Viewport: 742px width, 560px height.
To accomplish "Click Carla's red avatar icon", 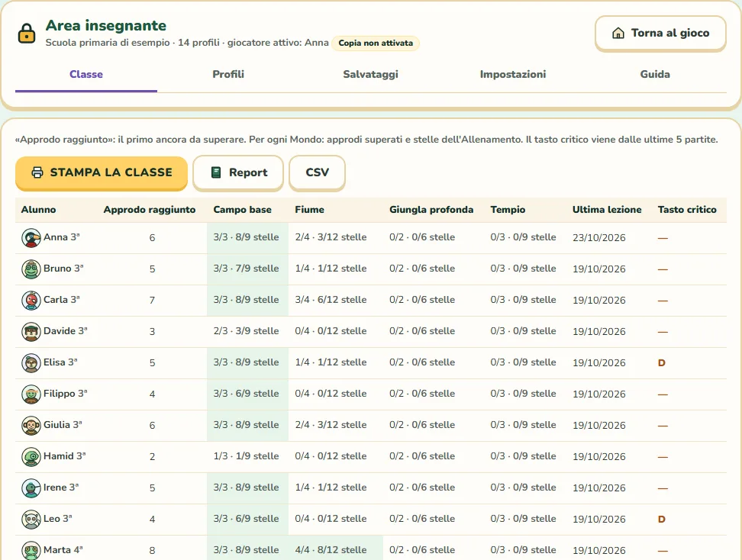I will (x=31, y=300).
